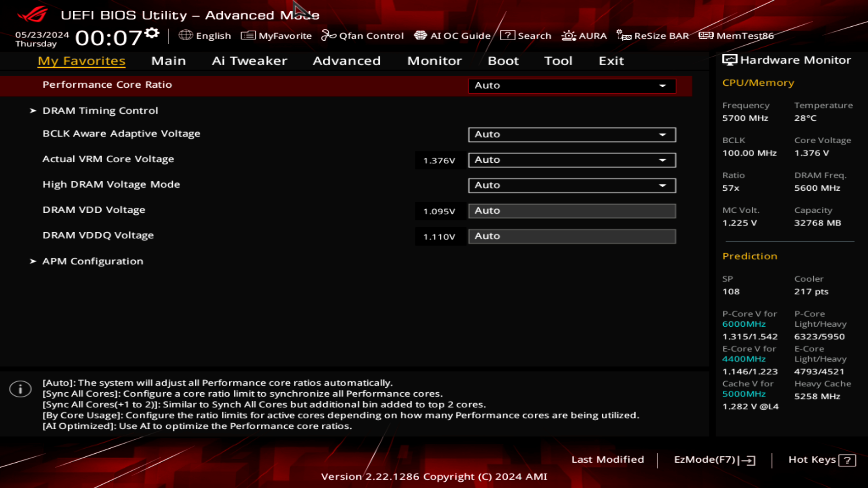Open the Performance Core Ratio dropdown
The image size is (868, 488).
coord(572,85)
